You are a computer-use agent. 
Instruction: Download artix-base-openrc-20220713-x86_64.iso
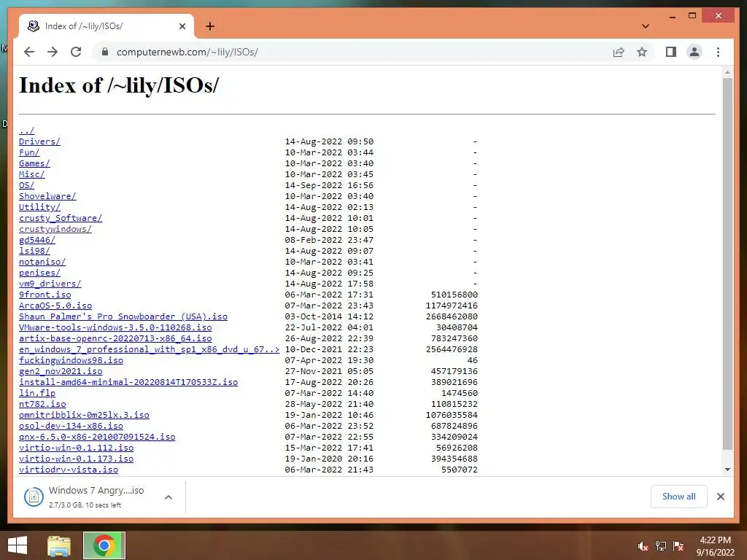coord(115,338)
